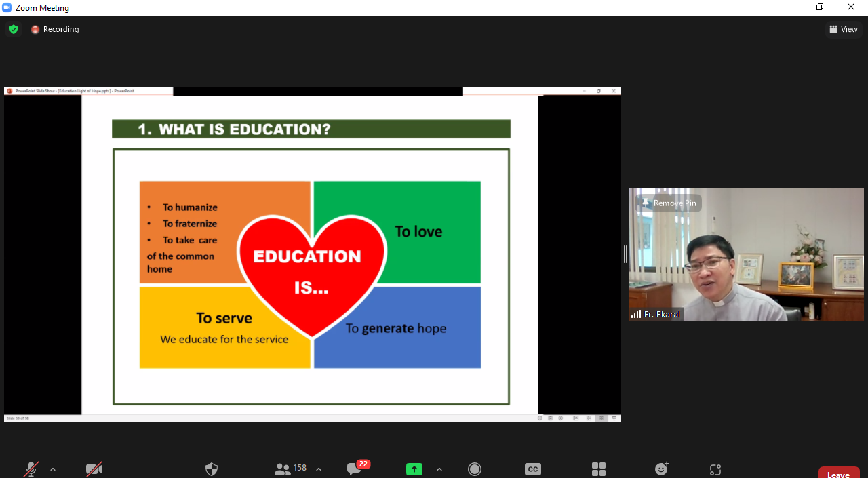Viewport: 868px width, 478px height.
Task: Expand share screen options arrow
Action: 439,469
